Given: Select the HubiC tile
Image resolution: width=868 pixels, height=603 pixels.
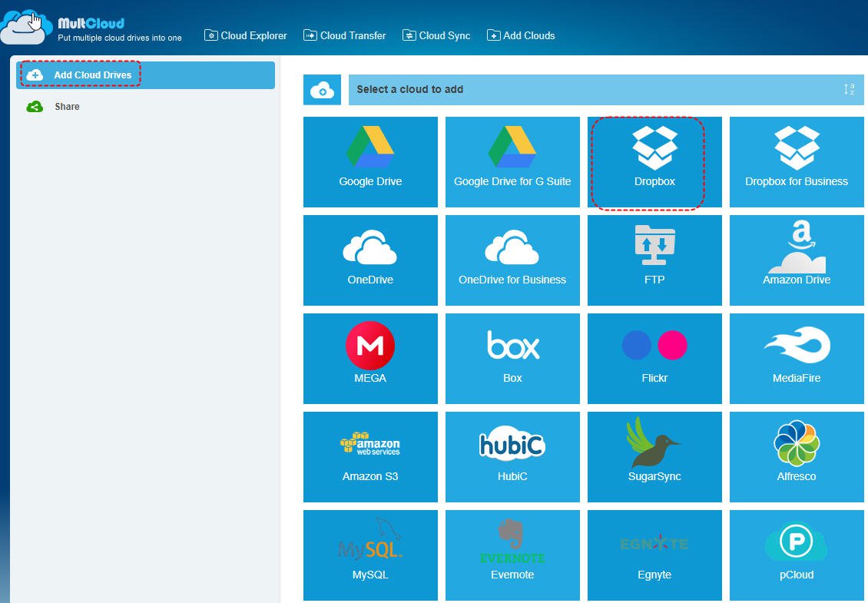Looking at the screenshot, I should 512,457.
